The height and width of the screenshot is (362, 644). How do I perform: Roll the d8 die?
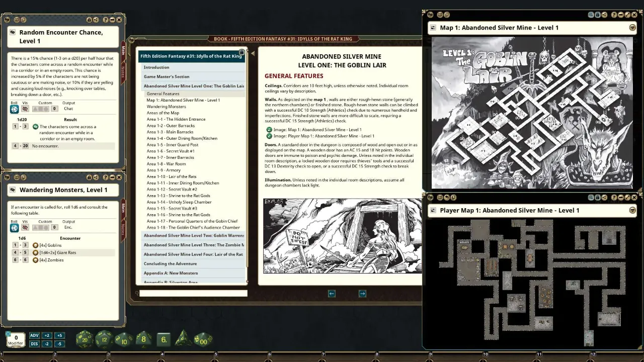(144, 339)
